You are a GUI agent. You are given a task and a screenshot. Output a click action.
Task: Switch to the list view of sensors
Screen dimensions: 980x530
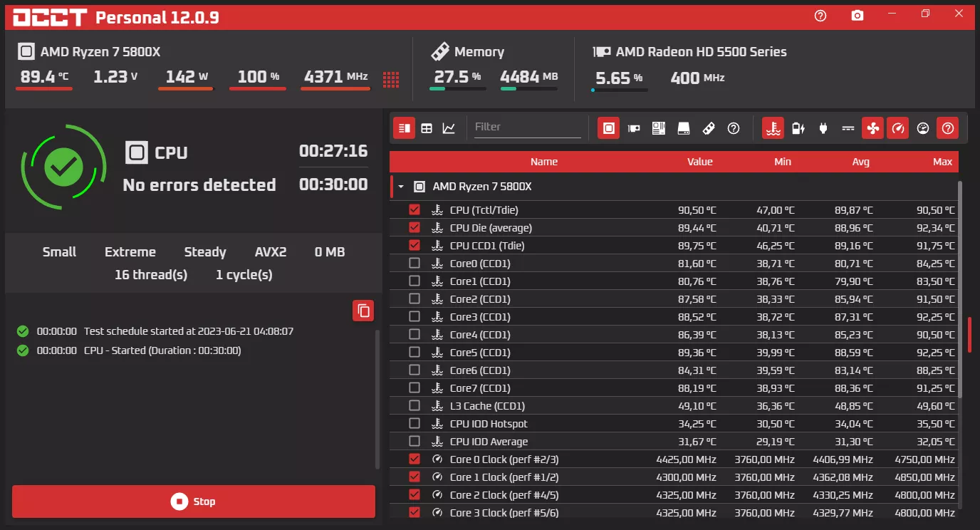pyautogui.click(x=405, y=128)
